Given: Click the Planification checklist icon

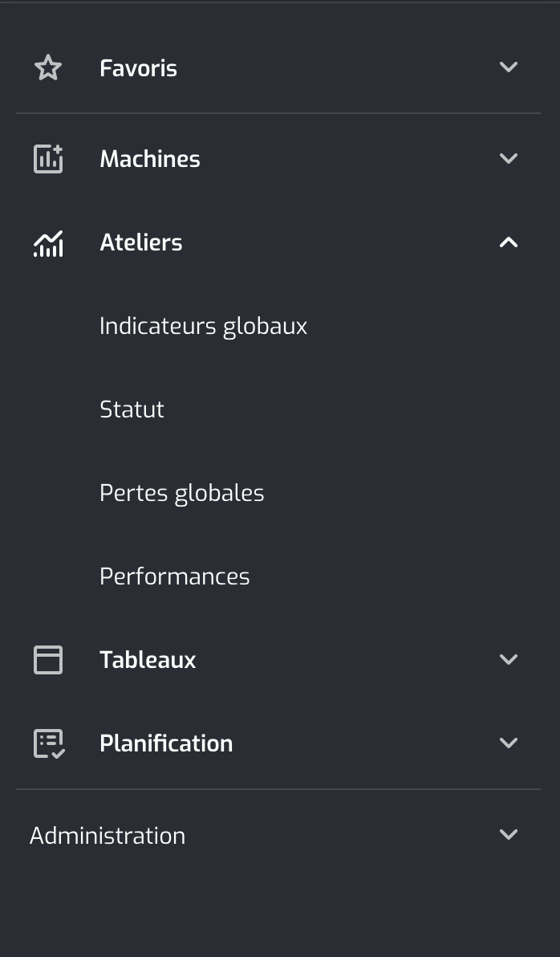Looking at the screenshot, I should coord(49,743).
